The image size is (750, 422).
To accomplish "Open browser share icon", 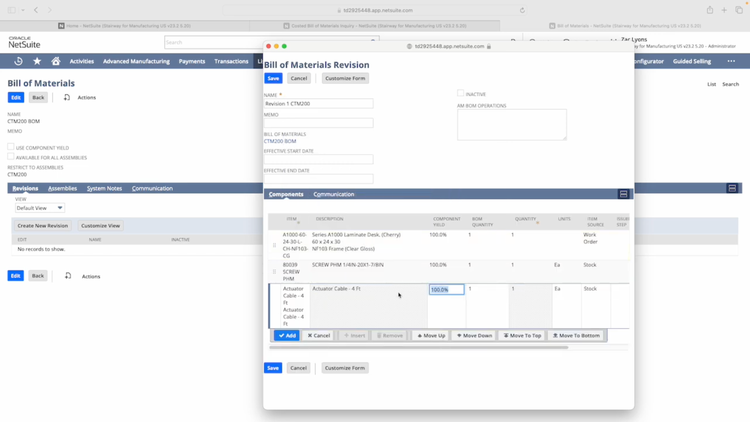I will (710, 10).
